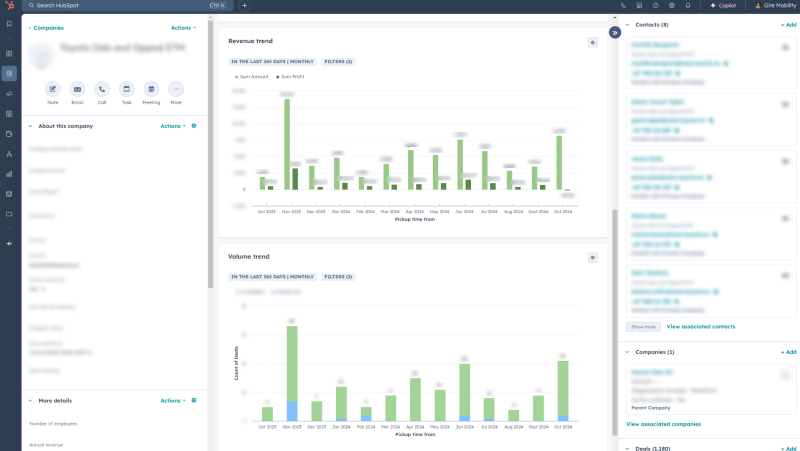
Task: Click the left panel vertical scrollbar
Action: point(210,155)
